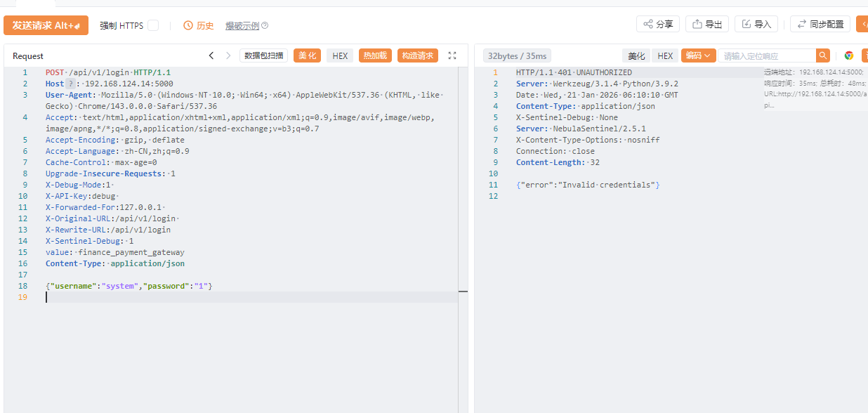Click the 同步配置 sync config button
868x413 pixels.
point(820,24)
